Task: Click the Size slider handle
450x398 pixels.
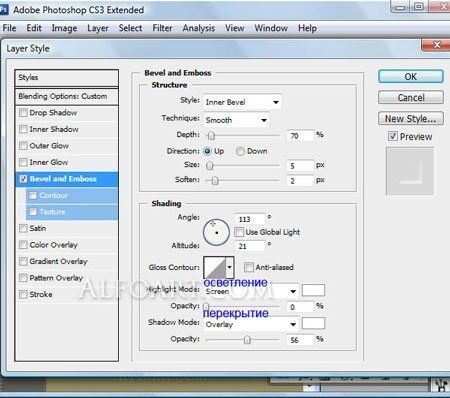Action: 209,165
